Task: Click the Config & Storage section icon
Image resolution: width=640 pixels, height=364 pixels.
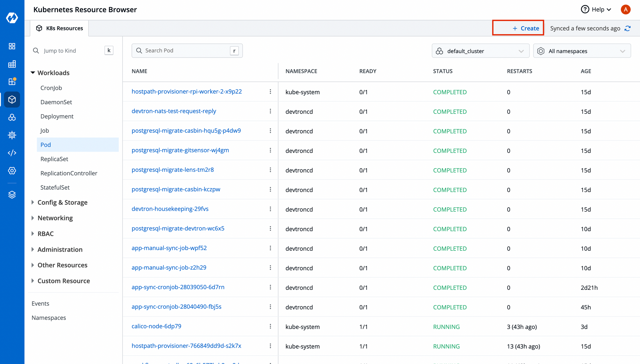Action: point(33,202)
